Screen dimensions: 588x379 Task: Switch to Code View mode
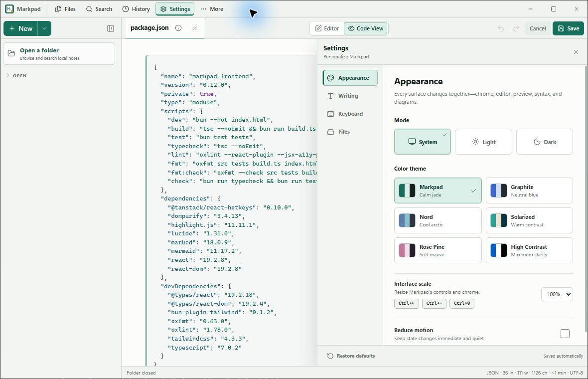point(366,28)
